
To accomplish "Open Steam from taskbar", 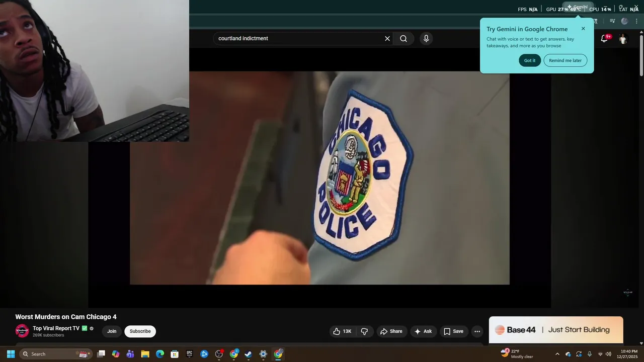I will [249, 354].
